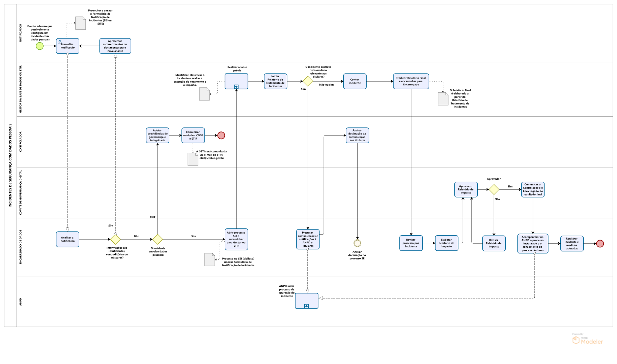Select the Comunicar o Controlador e o Encarregado task
The height and width of the screenshot is (364, 617).
coord(533,189)
